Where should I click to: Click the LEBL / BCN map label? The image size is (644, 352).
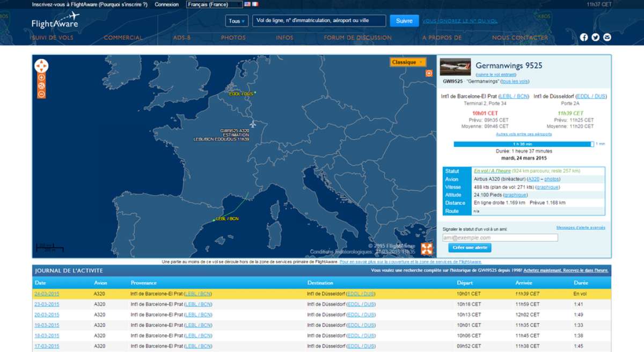[x=227, y=219]
